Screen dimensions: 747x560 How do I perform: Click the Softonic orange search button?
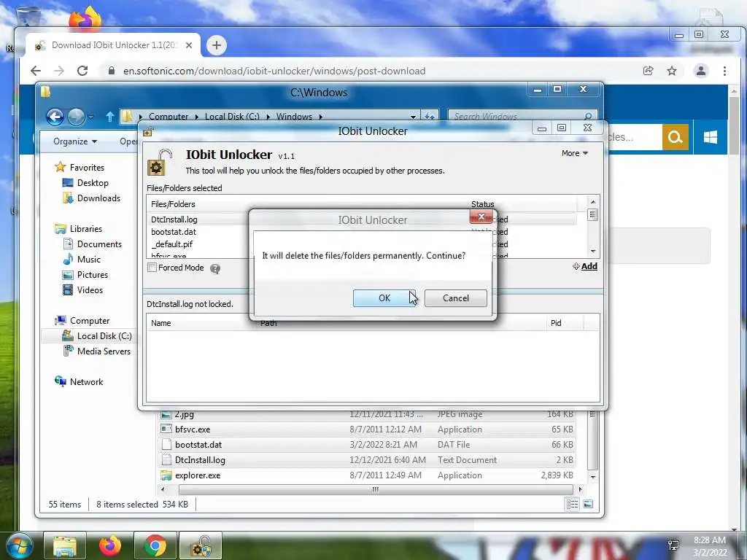(x=675, y=137)
